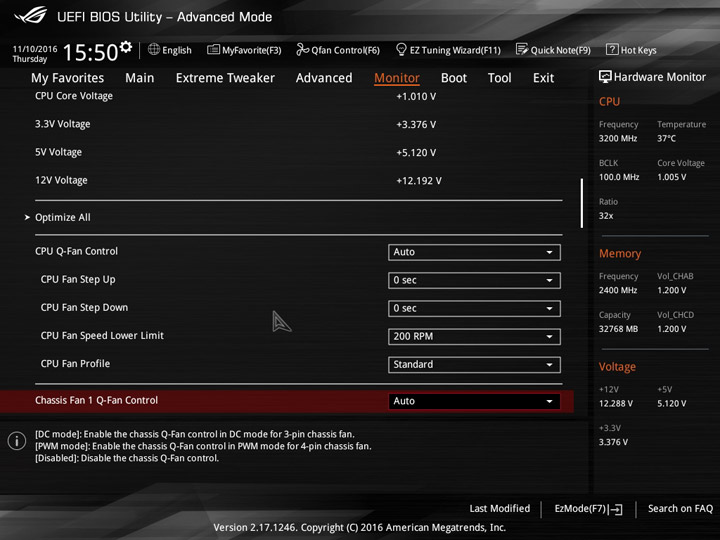This screenshot has height=540, width=720.
Task: Open Chassis Fan 1 Q-Fan Control dropdown
Action: (x=474, y=401)
